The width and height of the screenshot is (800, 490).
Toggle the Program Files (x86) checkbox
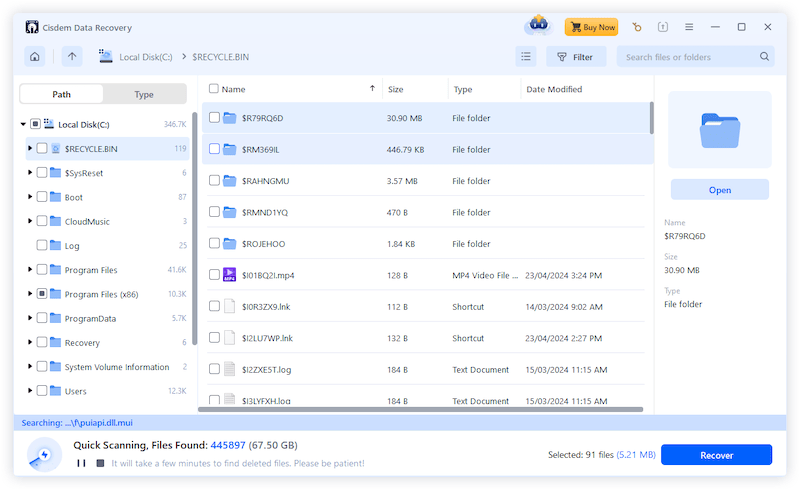coord(42,293)
